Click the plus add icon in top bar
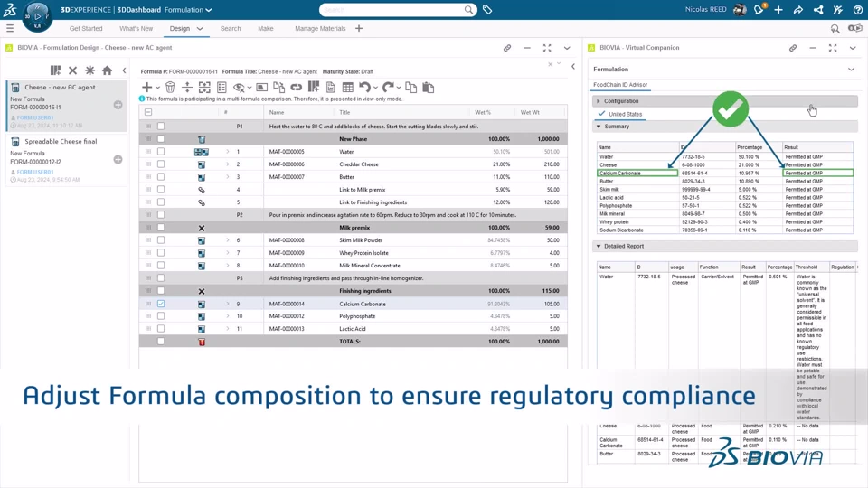This screenshot has height=488, width=868. click(x=778, y=9)
